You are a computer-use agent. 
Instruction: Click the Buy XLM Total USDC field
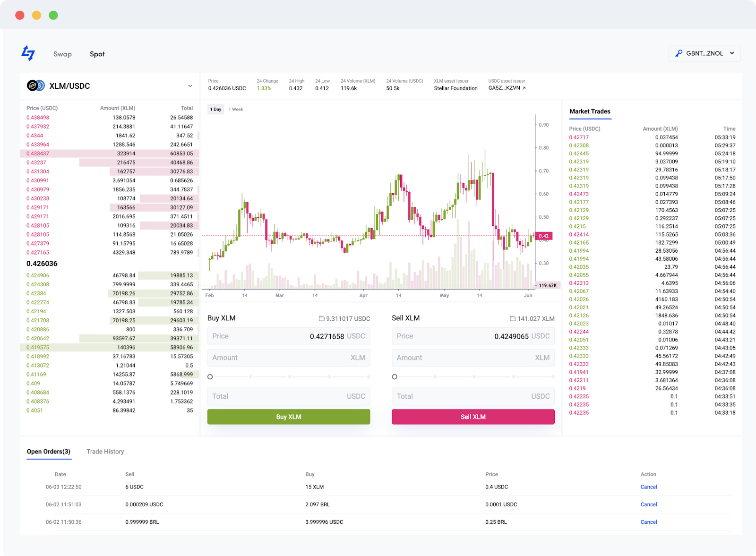[289, 396]
